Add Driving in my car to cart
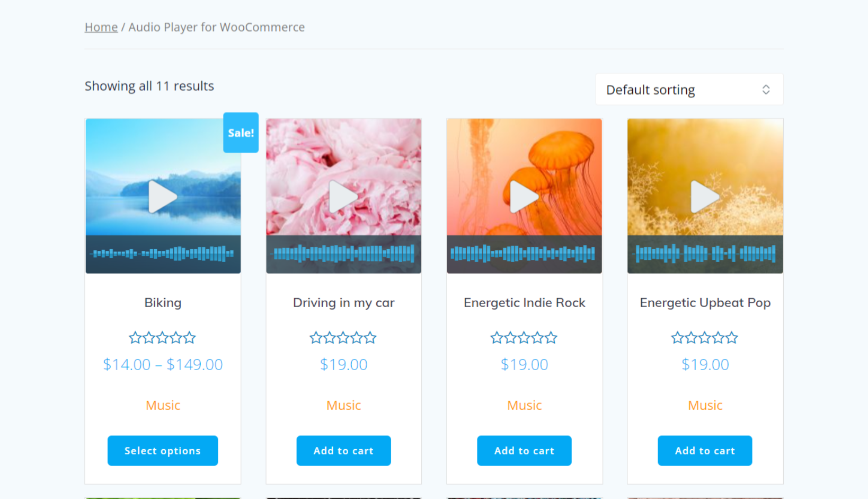 [x=343, y=450]
